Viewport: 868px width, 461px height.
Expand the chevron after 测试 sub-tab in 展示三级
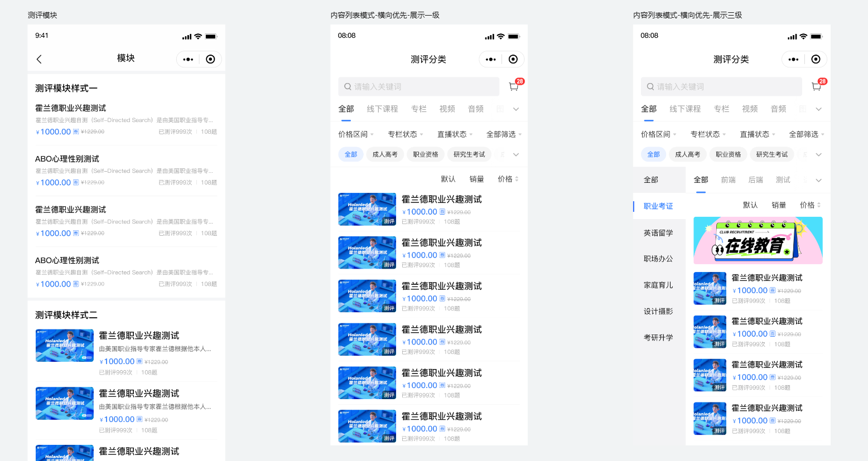pyautogui.click(x=819, y=180)
